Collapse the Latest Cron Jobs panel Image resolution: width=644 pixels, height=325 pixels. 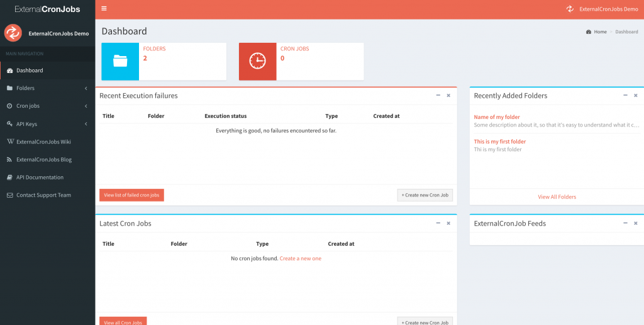[x=438, y=224]
